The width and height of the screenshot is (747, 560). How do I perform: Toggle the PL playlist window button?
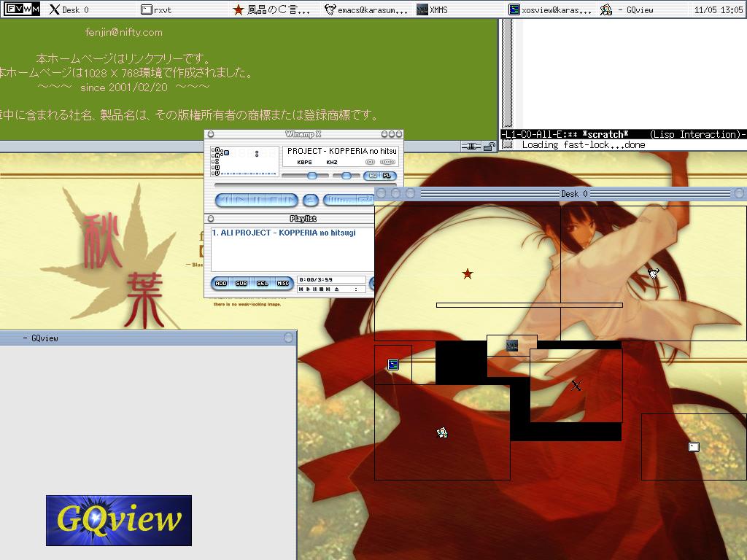point(387,176)
